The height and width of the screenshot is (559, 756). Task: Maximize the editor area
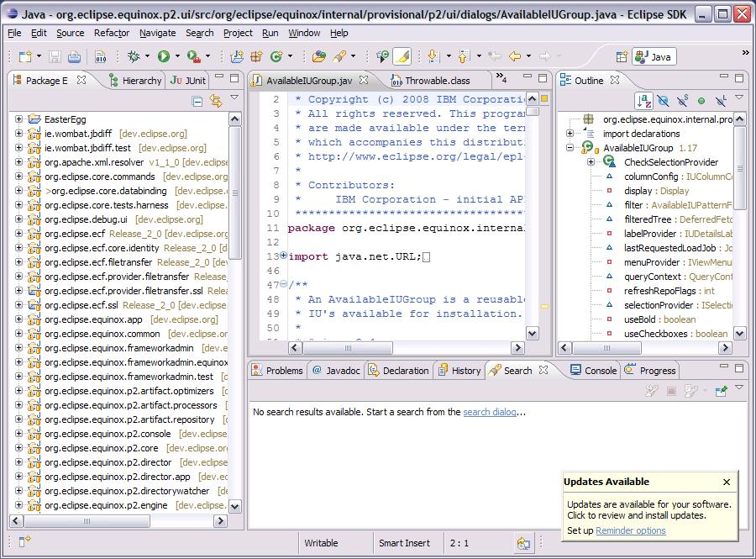[x=543, y=77]
